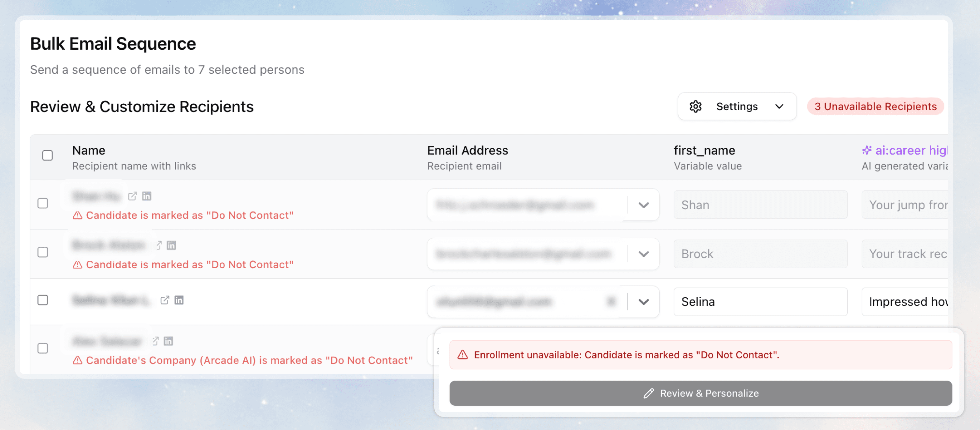This screenshot has width=980, height=430.
Task: Open the LinkedIn icon in the bottom recipient row
Action: point(168,341)
